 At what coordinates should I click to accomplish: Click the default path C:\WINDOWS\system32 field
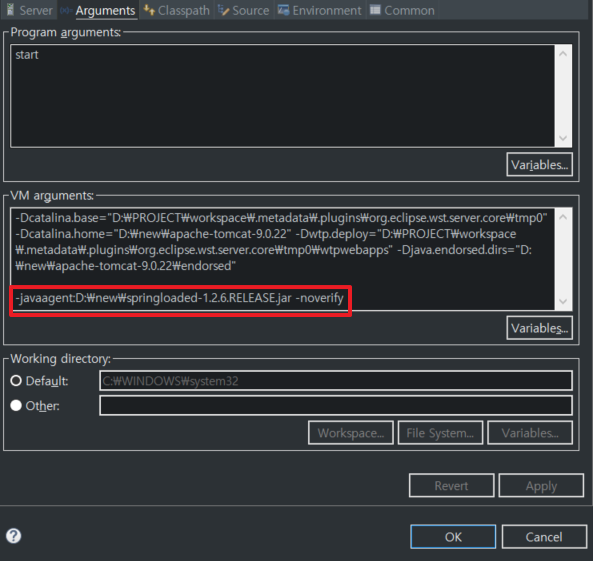click(336, 381)
